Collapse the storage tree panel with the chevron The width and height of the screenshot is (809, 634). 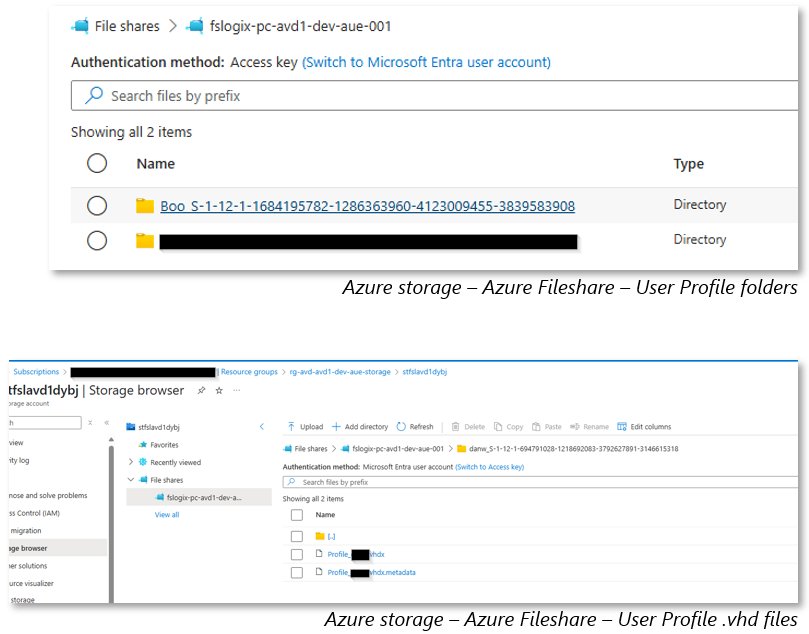[x=261, y=427]
